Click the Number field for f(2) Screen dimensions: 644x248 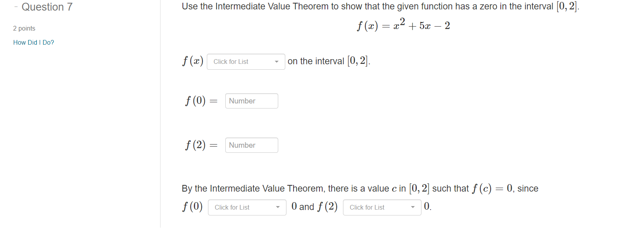pyautogui.click(x=251, y=145)
